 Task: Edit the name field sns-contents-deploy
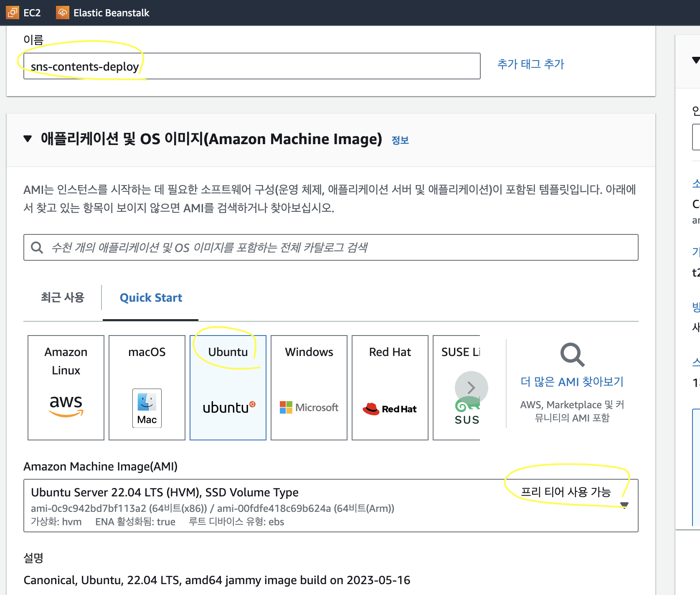[252, 66]
